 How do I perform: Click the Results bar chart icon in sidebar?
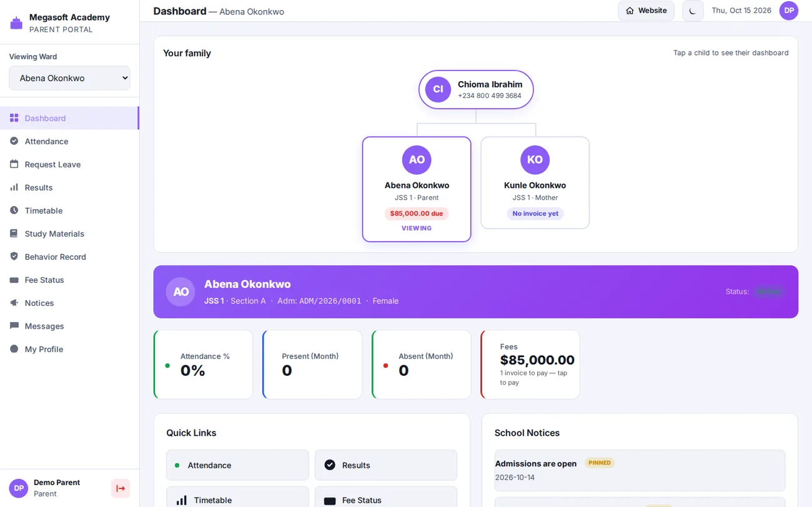coord(14,187)
